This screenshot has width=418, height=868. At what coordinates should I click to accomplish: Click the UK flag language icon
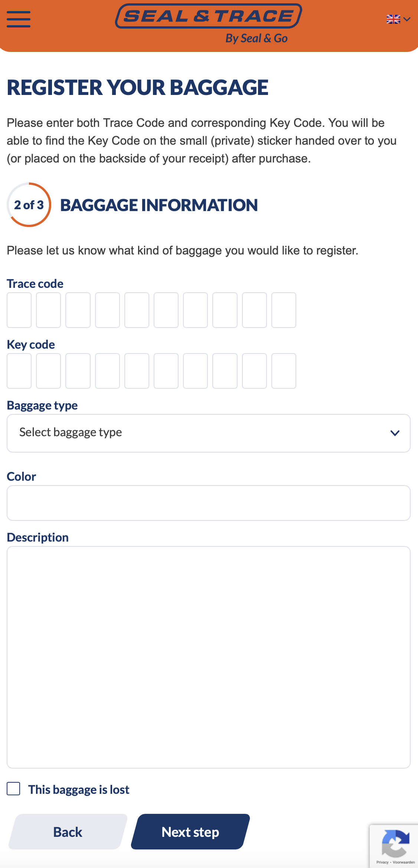[x=393, y=19]
